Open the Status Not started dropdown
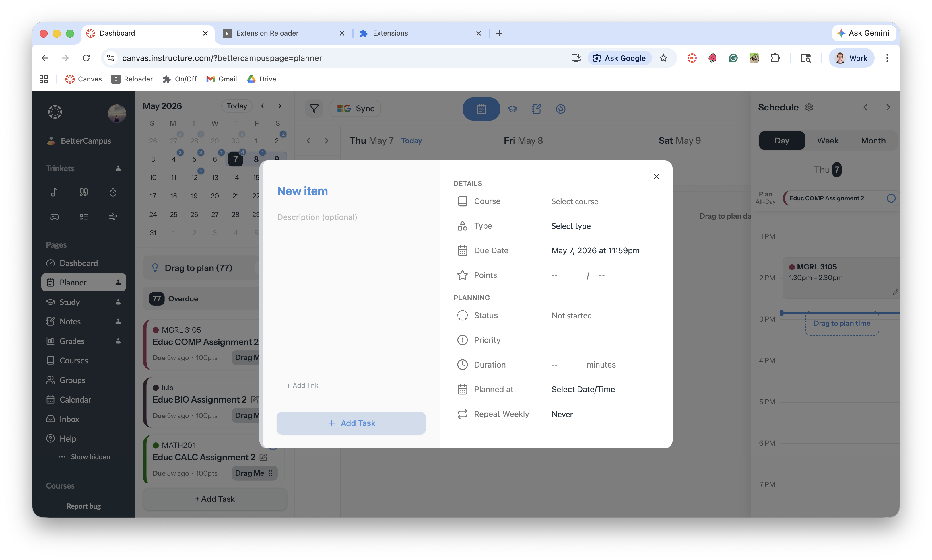The image size is (932, 560). tap(571, 316)
